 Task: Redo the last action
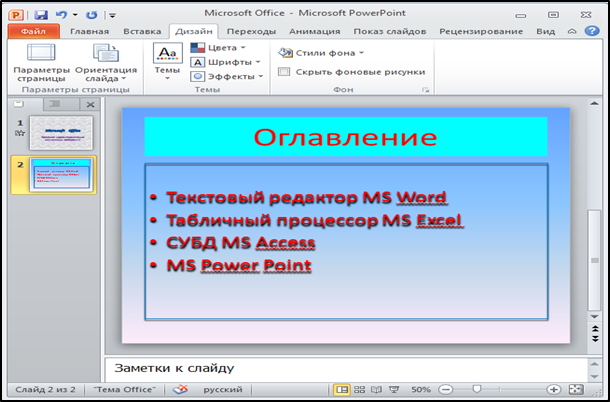click(92, 15)
